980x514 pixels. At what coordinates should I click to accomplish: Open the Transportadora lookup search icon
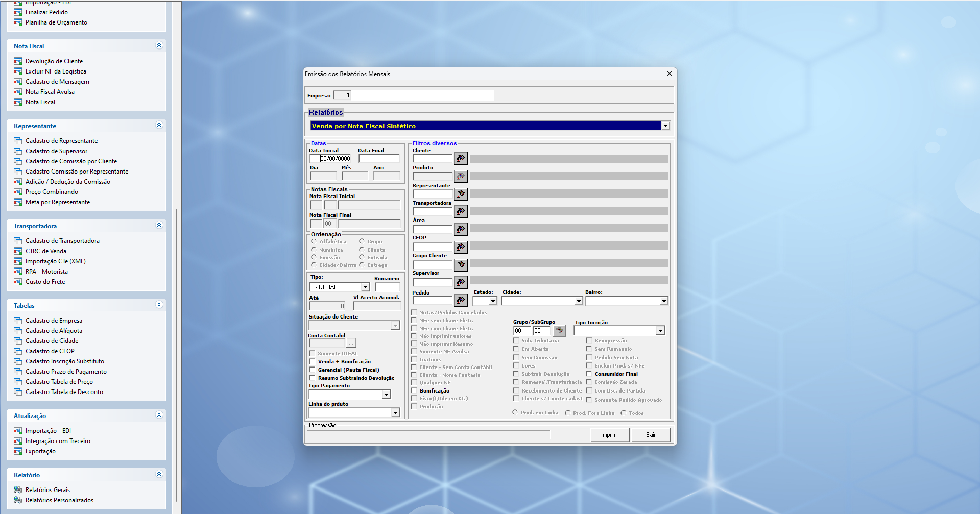[x=461, y=211]
